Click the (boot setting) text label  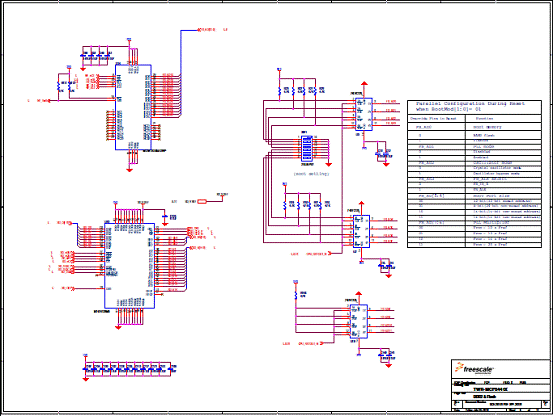point(311,174)
